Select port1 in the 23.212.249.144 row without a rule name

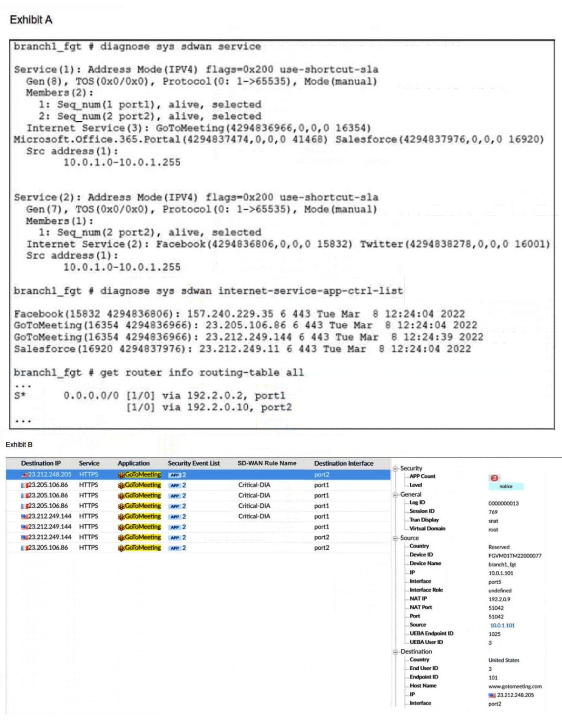pyautogui.click(x=322, y=527)
